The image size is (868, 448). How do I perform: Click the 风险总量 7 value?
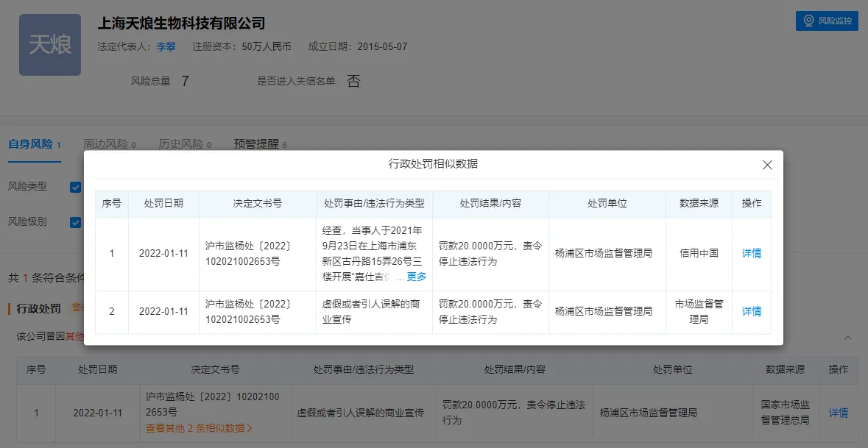click(185, 82)
